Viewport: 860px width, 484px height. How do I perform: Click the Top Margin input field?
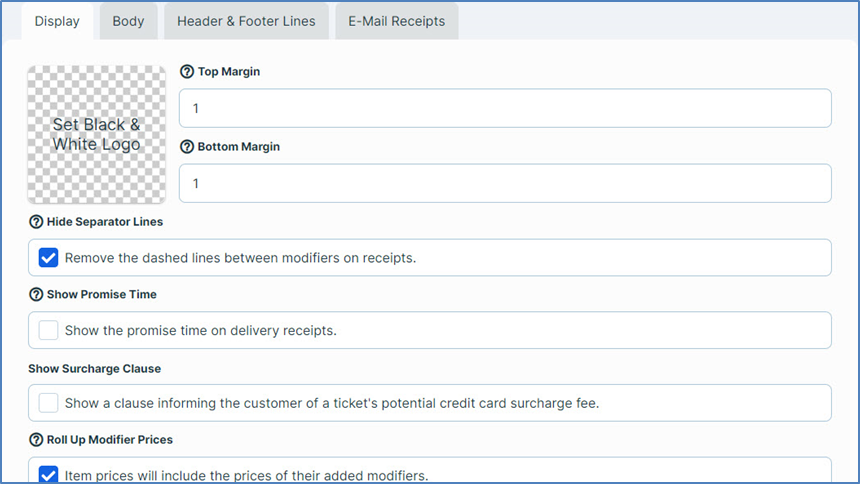504,108
